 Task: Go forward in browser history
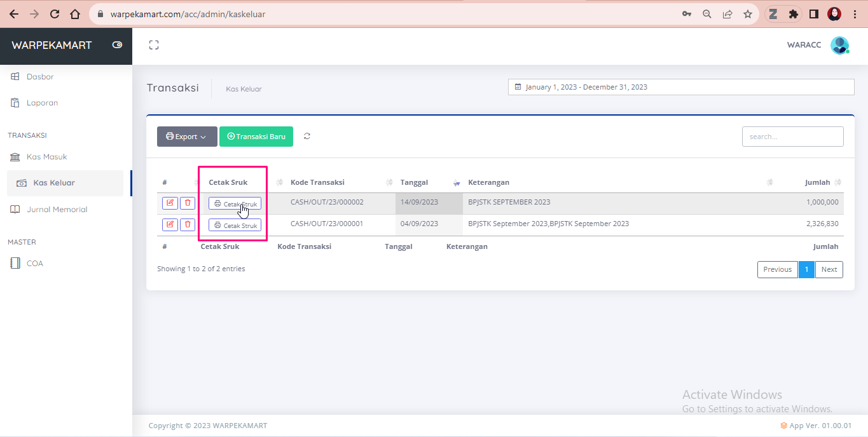[x=34, y=14]
